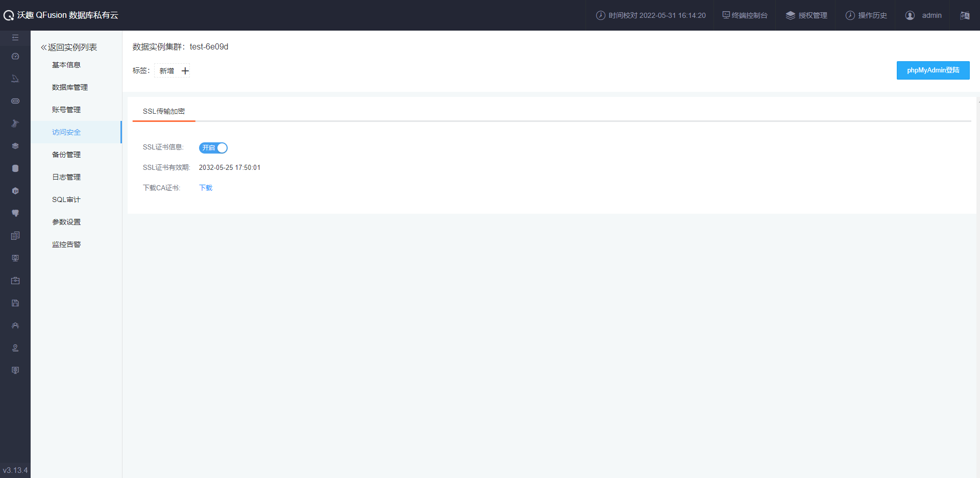Click the documents list icon in sidebar
This screenshot has width=980, height=478.
coord(15,236)
